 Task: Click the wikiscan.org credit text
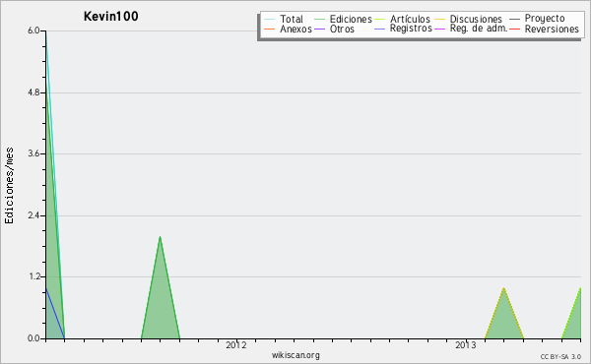point(295,355)
